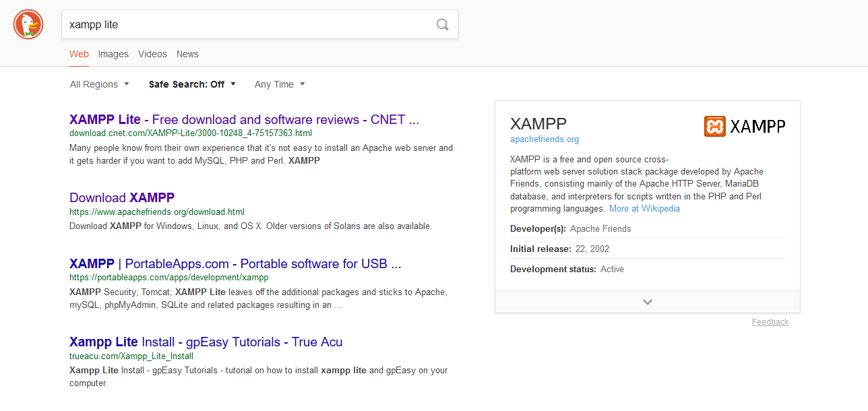Viewport: 868px width, 411px height.
Task: Click the More at Wikipedia link
Action: (644, 208)
